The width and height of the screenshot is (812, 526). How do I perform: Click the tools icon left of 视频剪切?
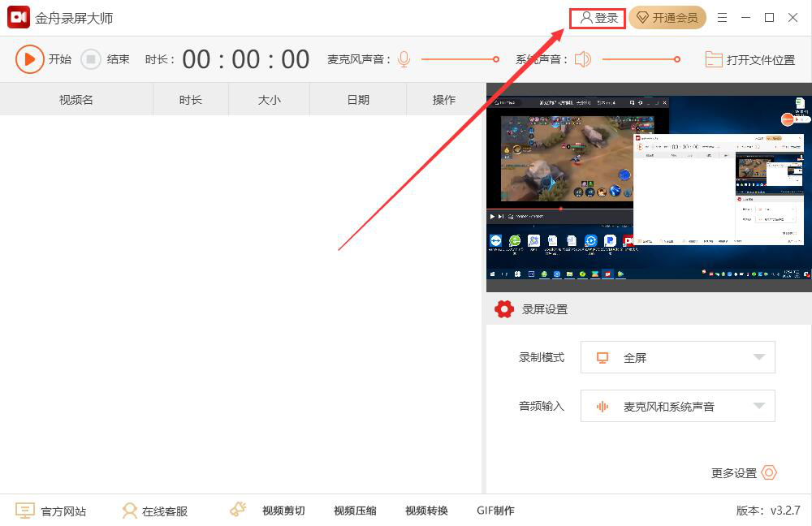[238, 510]
